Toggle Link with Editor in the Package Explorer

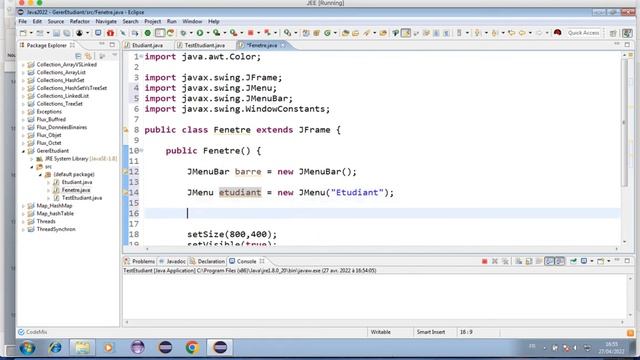[88, 56]
